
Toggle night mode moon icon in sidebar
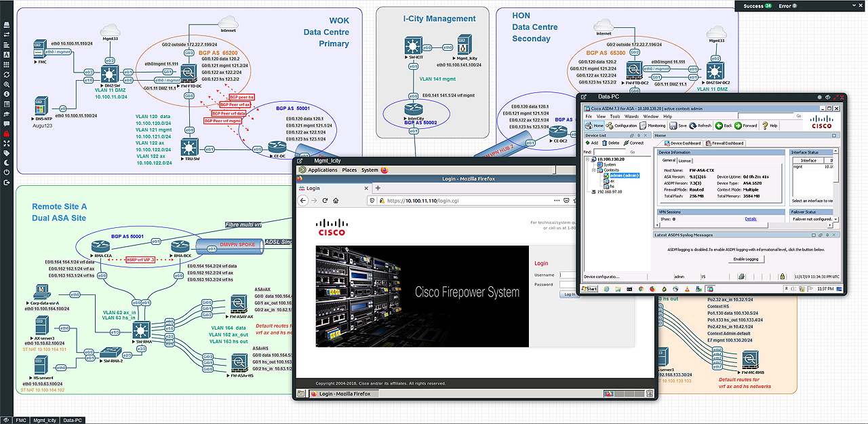(x=6, y=163)
